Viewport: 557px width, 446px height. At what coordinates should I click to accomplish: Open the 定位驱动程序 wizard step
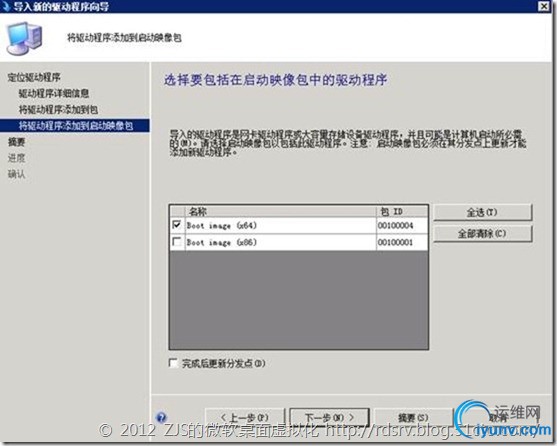tap(34, 77)
